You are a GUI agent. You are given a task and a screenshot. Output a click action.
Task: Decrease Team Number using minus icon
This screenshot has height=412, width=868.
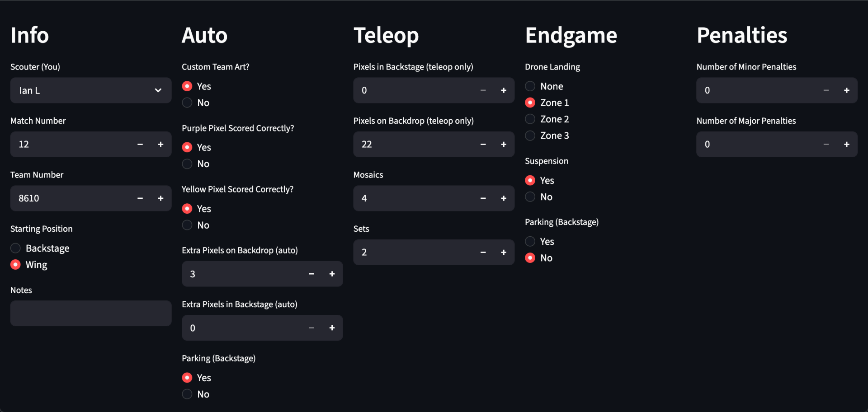click(x=140, y=198)
